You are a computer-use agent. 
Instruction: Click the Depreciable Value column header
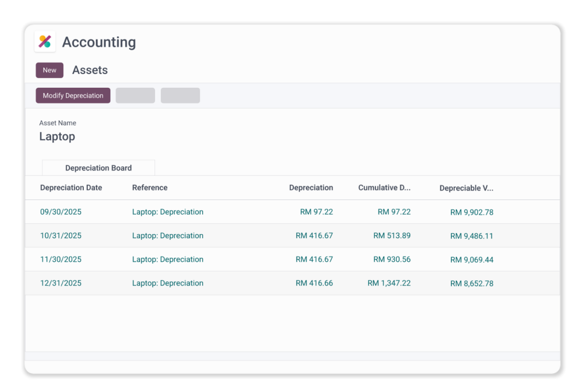pyautogui.click(x=466, y=188)
